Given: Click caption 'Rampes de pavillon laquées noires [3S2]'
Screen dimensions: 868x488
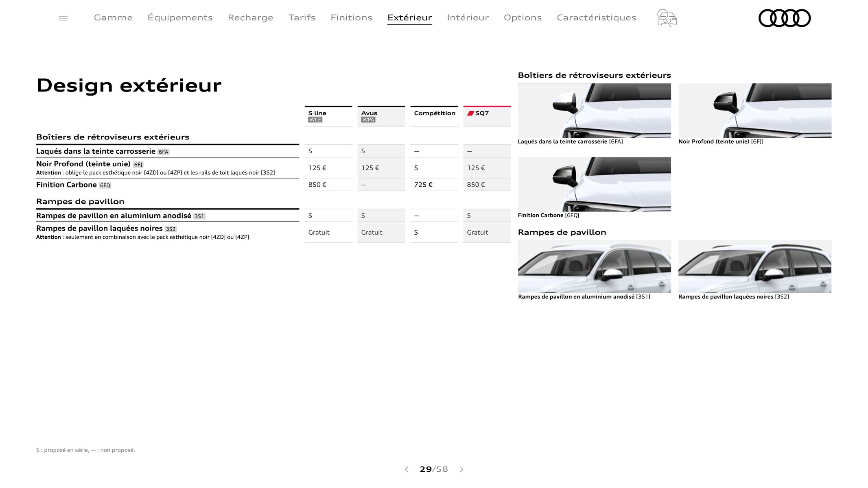Looking at the screenshot, I should (x=733, y=297).
